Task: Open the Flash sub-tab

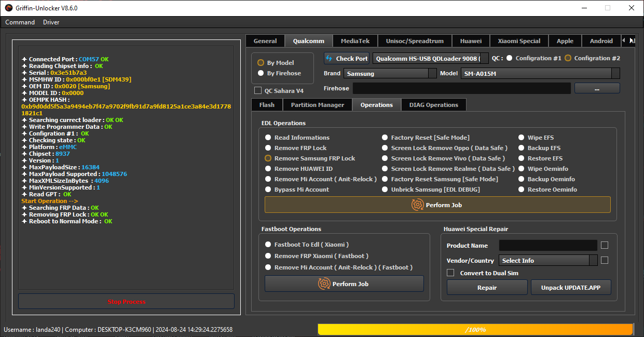Action: [267, 105]
